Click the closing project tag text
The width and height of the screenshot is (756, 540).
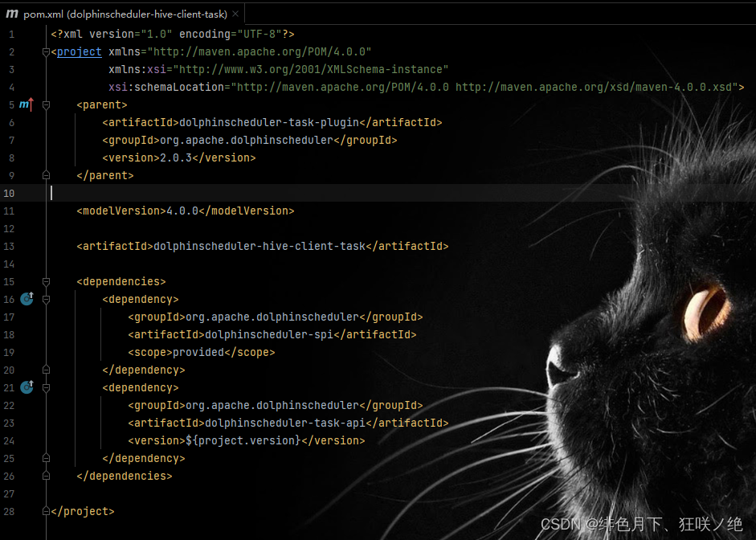[x=83, y=512]
